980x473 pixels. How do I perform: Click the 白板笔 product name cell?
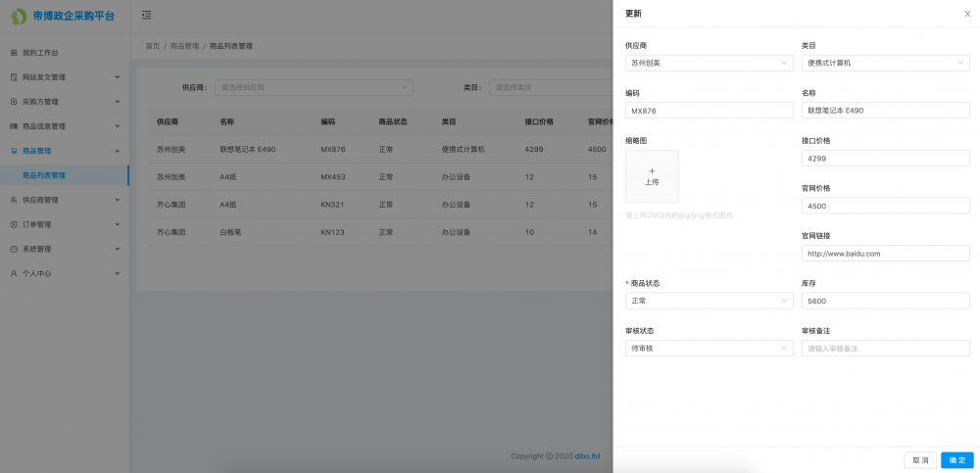click(230, 232)
